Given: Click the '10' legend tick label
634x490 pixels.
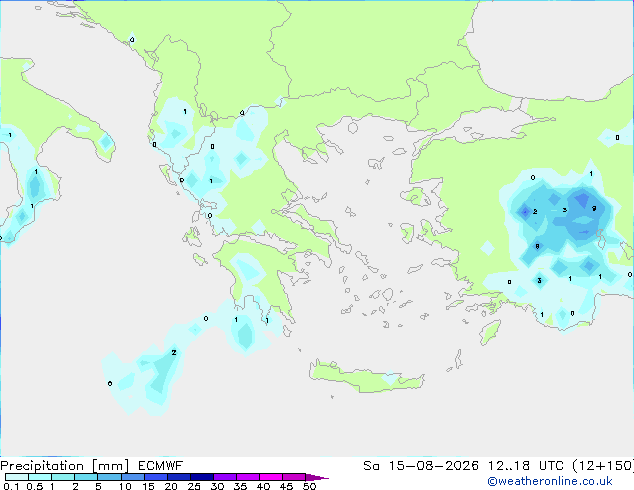Looking at the screenshot, I should (x=125, y=486).
